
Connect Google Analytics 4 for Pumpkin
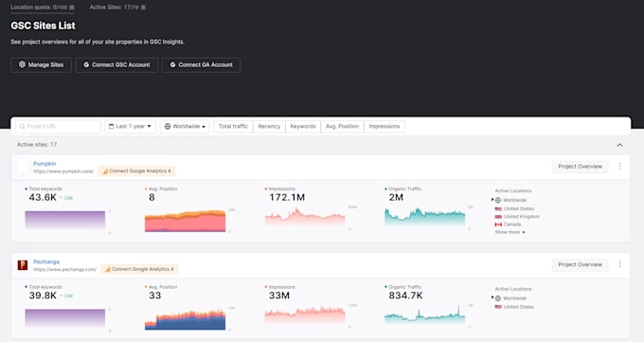[x=136, y=171]
